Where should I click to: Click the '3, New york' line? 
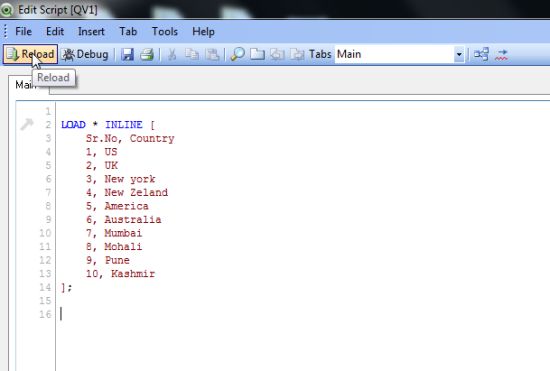[121, 179]
